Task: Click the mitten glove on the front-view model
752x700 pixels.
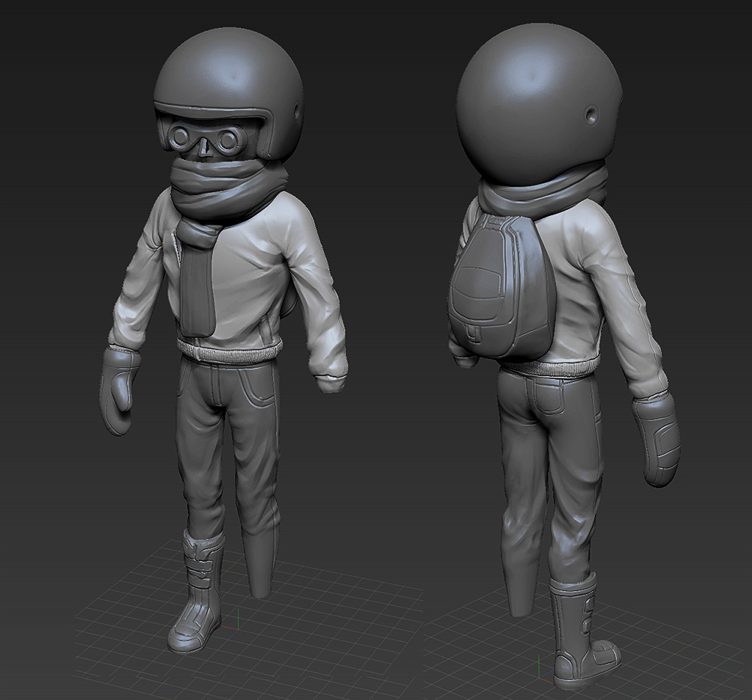Action: click(x=119, y=389)
